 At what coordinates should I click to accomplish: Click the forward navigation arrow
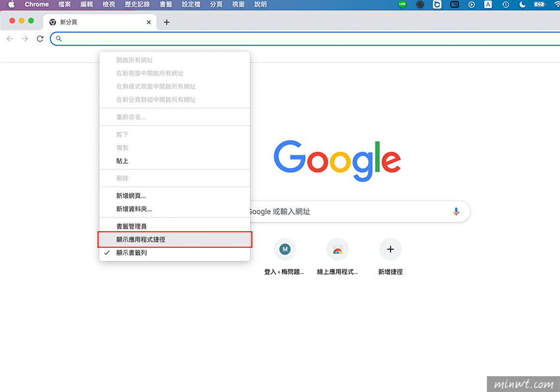25,39
